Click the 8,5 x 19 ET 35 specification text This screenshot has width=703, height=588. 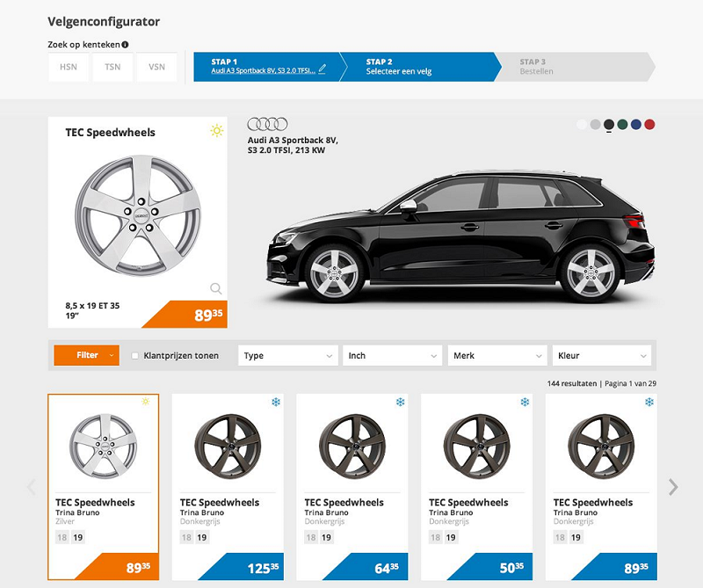click(92, 306)
